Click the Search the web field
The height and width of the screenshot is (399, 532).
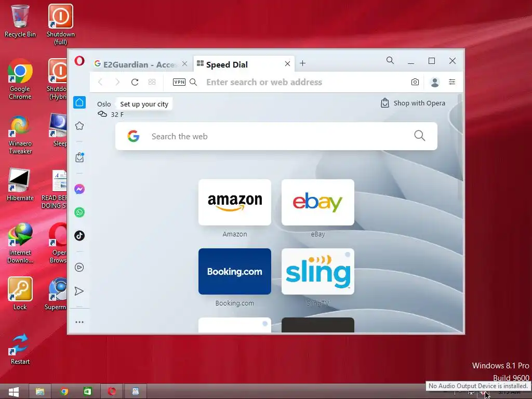[276, 136]
